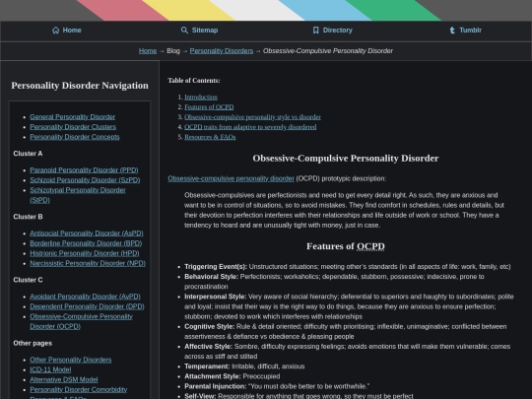Click the Parental Injunction bold label

(216, 386)
